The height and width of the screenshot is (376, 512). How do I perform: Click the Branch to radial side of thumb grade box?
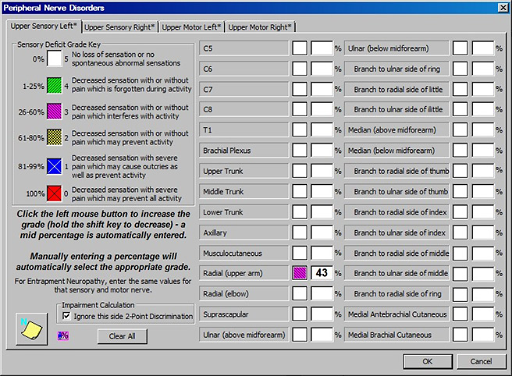tap(460, 171)
